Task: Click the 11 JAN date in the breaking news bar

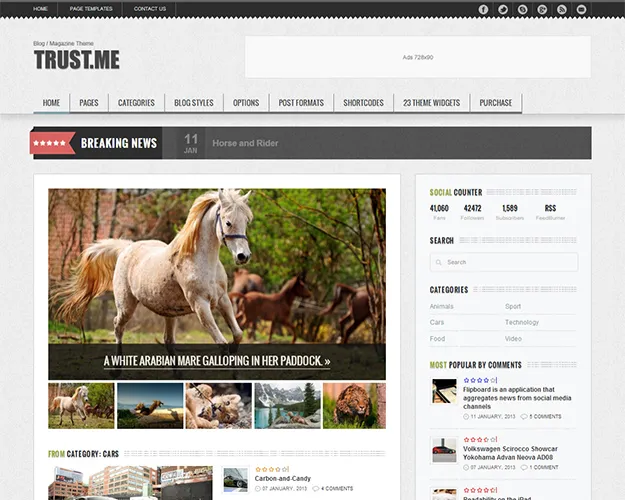Action: point(191,143)
